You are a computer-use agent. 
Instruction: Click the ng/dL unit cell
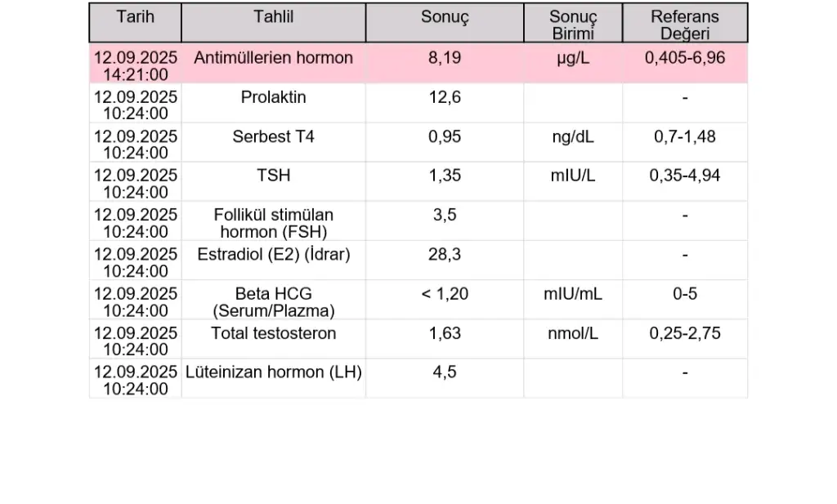coord(573,136)
